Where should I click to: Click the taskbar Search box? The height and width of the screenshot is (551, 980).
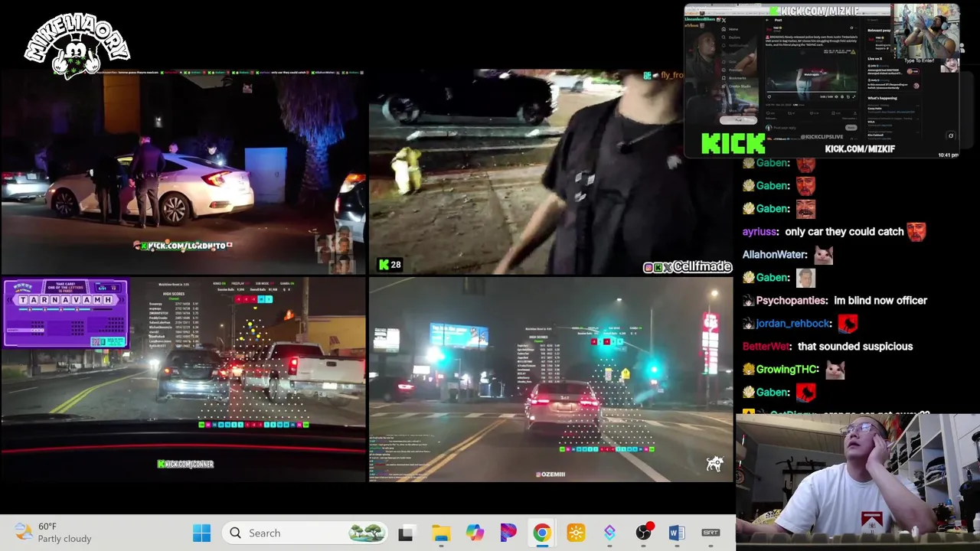(x=305, y=533)
